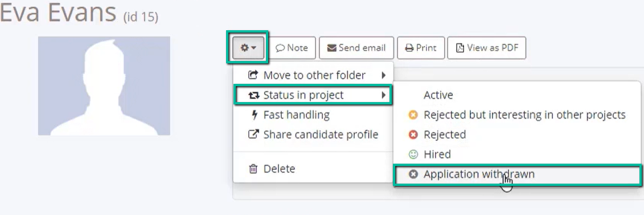This screenshot has width=644, height=215.
Task: Click Eva Evans profile picture placeholder
Action: click(x=104, y=86)
